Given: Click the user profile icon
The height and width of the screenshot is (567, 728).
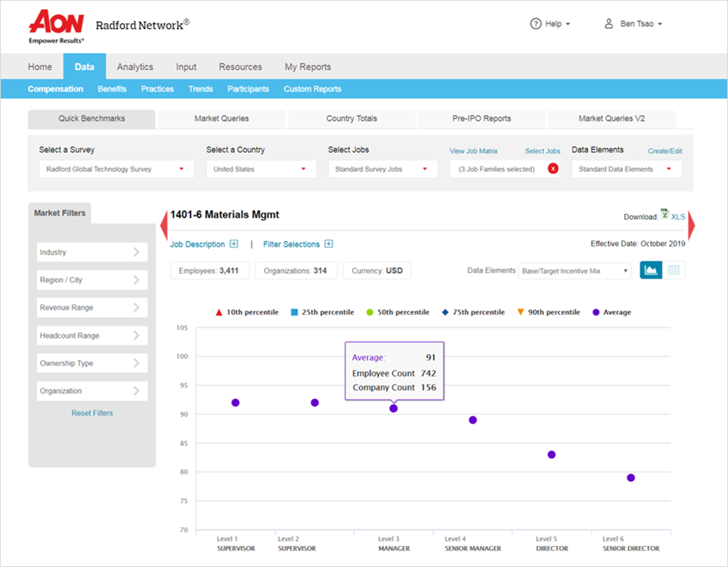Looking at the screenshot, I should (609, 23).
